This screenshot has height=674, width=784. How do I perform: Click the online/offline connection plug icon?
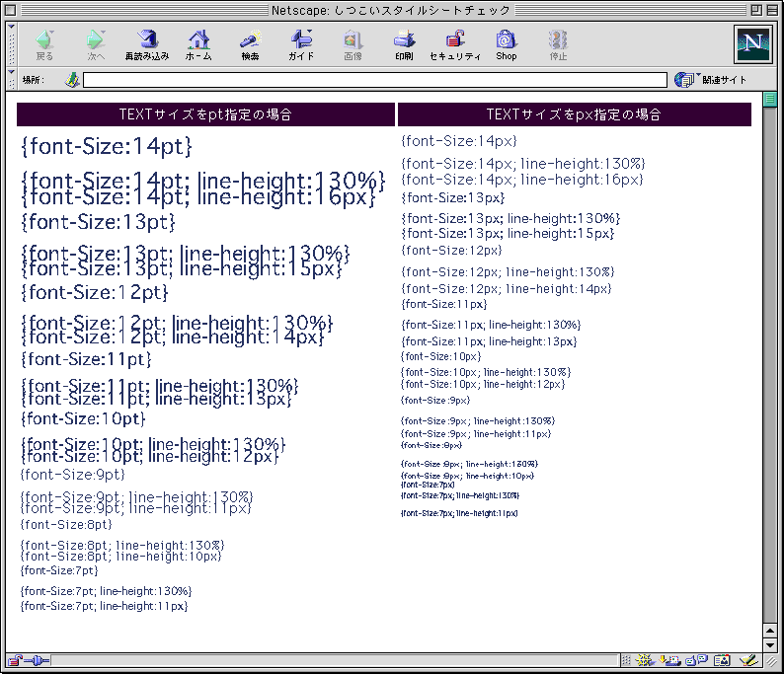pos(37,660)
